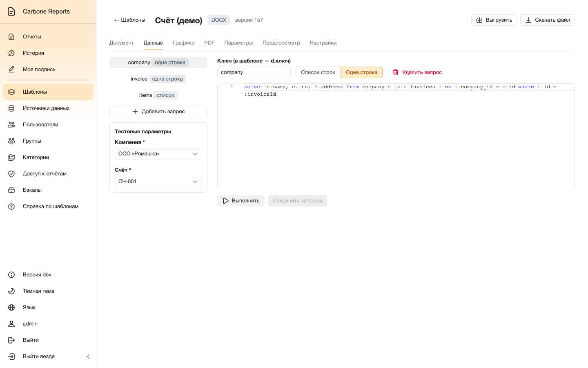
Task: Select the items query in the list
Action: pyautogui.click(x=158, y=95)
